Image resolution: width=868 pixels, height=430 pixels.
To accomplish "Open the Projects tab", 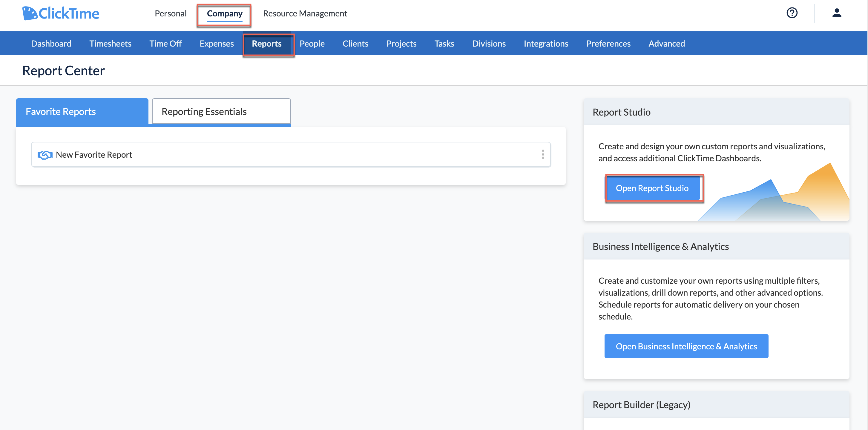I will coord(401,44).
